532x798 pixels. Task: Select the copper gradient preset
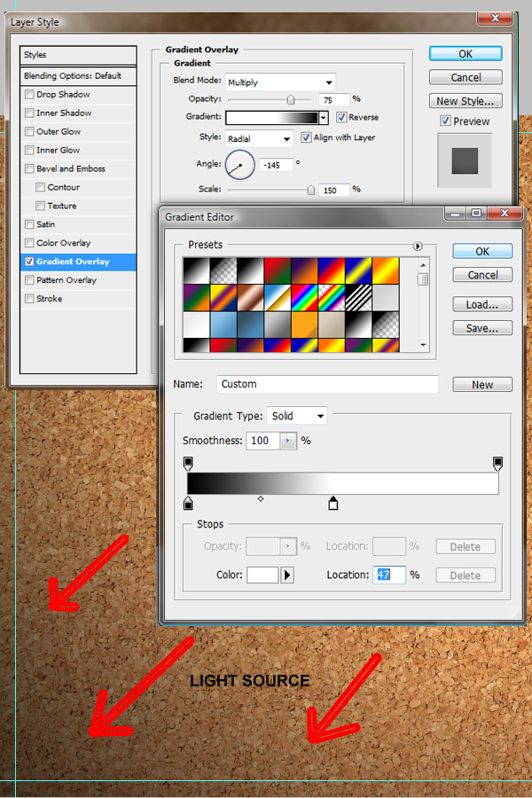coord(250,298)
